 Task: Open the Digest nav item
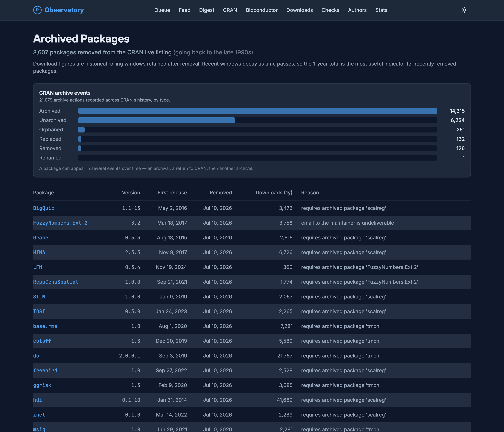coord(206,10)
